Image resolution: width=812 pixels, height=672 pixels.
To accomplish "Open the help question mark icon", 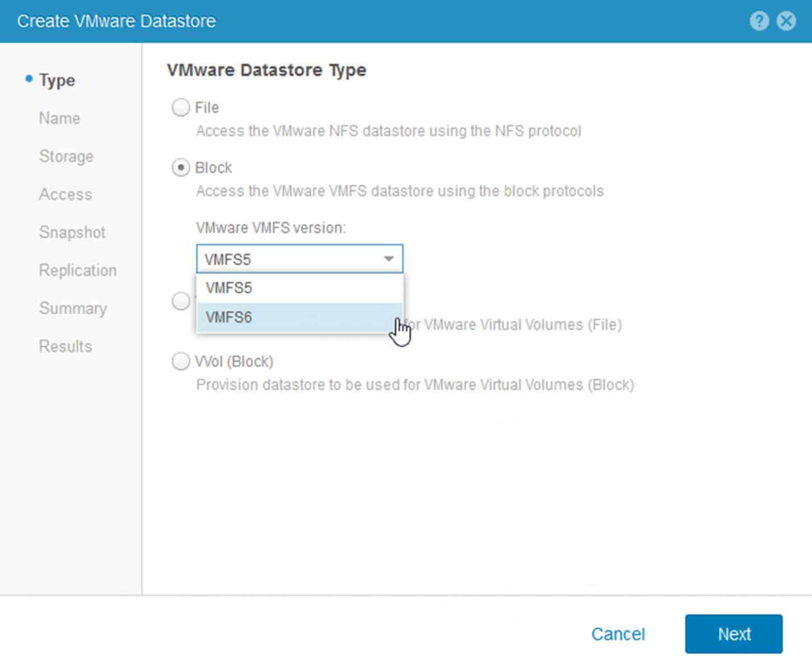I will (x=759, y=21).
